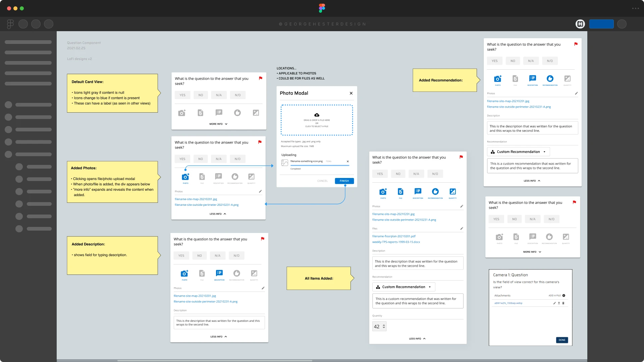644x362 pixels.
Task: Select YES answer option on top right card
Action: [x=494, y=61]
